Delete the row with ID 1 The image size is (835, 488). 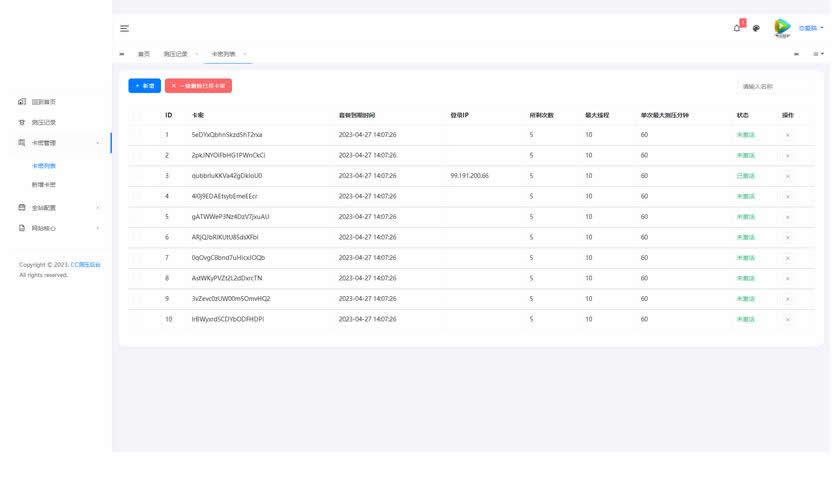pos(787,134)
